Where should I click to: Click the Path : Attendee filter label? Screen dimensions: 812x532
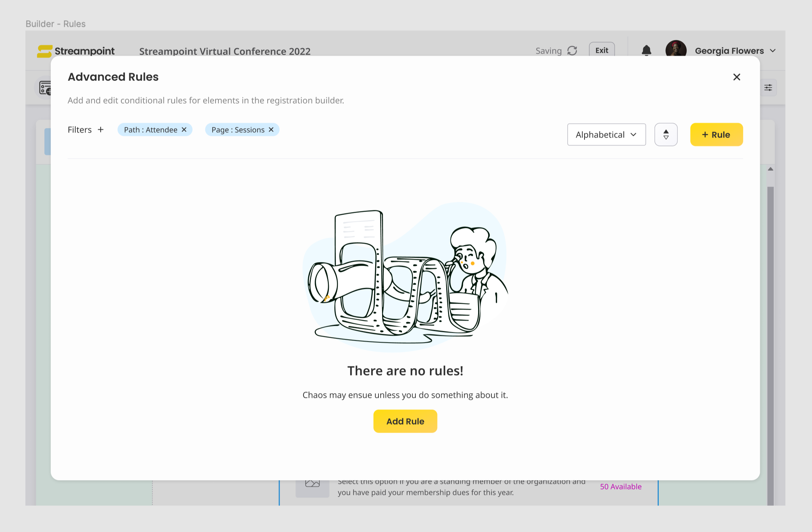(150, 130)
